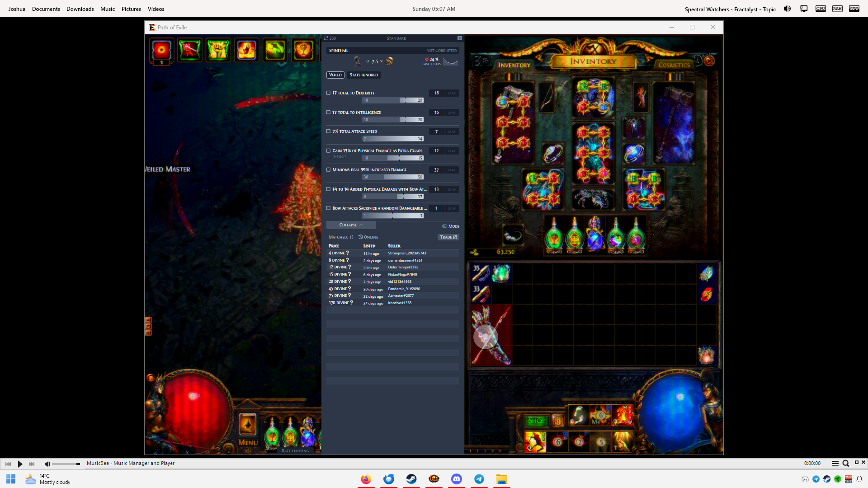Screen dimensions: 868x488
Task: Select the 4 divine listing by Strongman_2023
Action: click(392, 253)
